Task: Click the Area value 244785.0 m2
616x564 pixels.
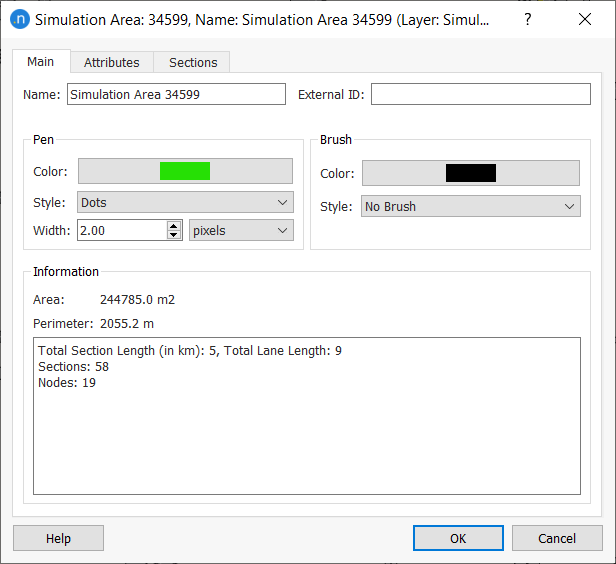Action: tap(137, 300)
